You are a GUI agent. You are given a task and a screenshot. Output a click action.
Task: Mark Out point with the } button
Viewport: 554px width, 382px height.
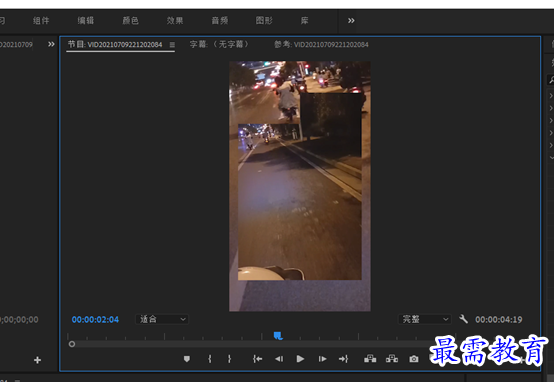(x=229, y=359)
